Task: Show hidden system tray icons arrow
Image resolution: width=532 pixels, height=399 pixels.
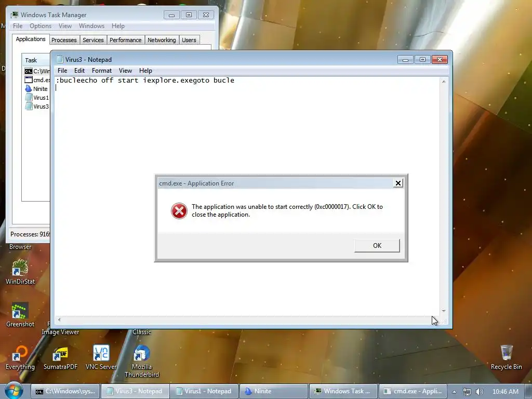Action: (454, 392)
